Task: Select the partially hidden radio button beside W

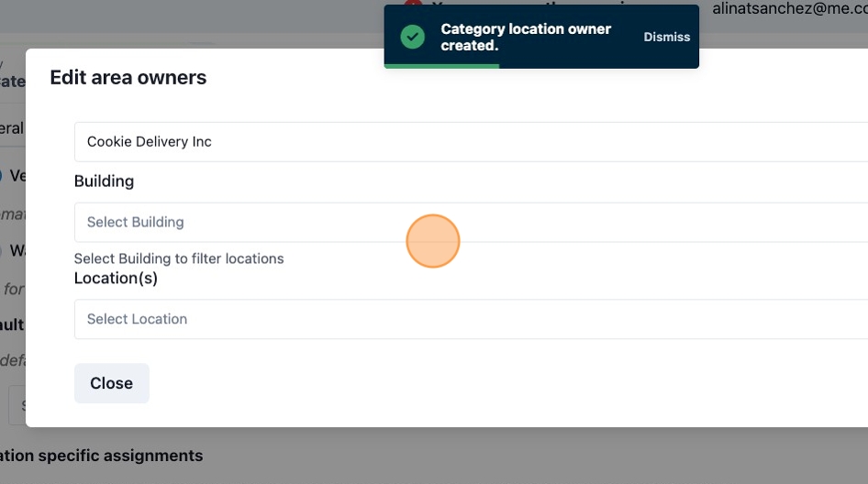Action: (2, 250)
